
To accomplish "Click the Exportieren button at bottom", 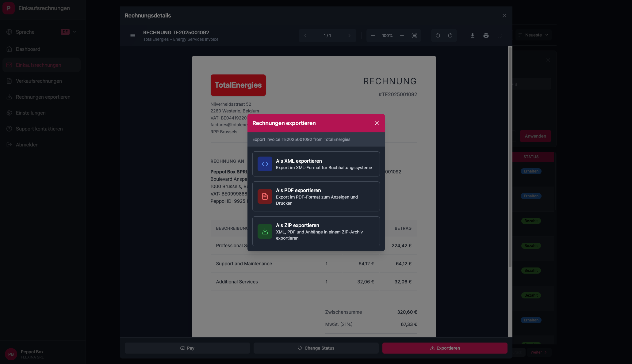I will tap(445, 348).
